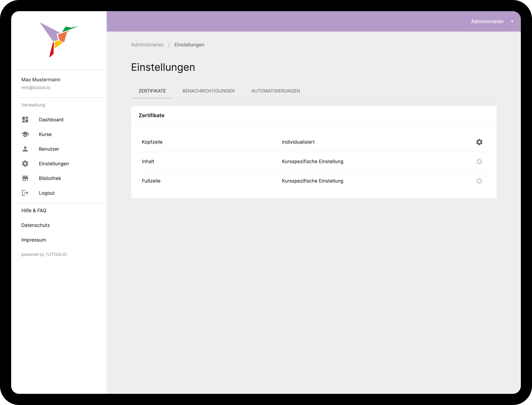Go to Administrieren breadcrumb link
This screenshot has height=405, width=532.
tap(147, 45)
